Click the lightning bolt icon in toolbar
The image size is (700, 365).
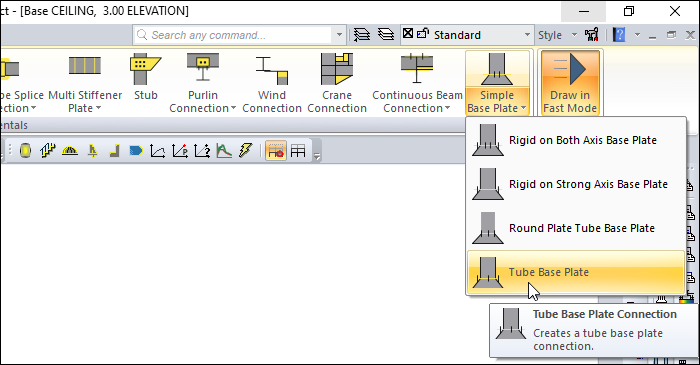point(246,151)
